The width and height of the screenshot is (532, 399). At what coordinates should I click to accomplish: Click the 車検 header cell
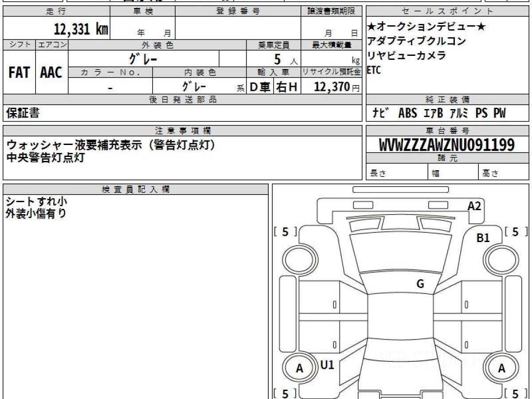click(143, 12)
